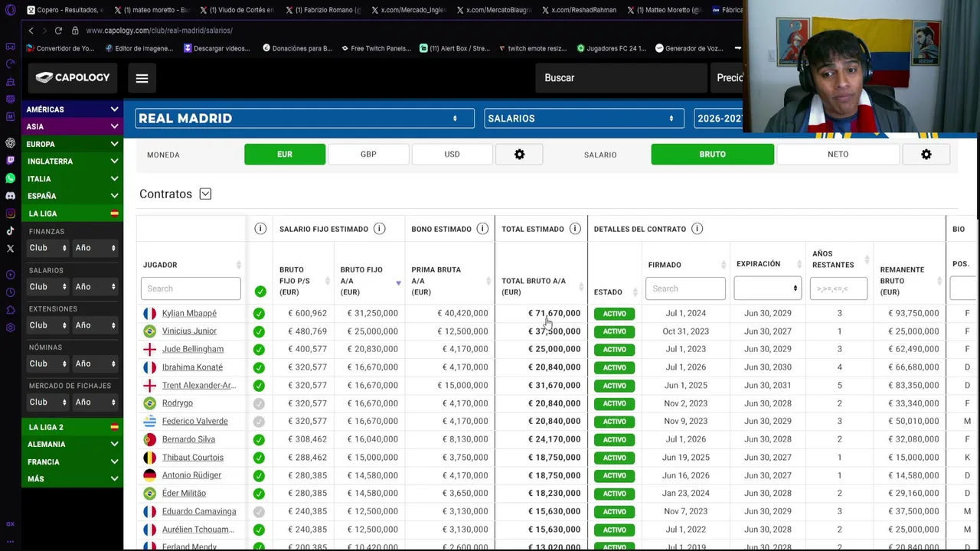The height and width of the screenshot is (551, 980).
Task: Open TikTok from the browser sidebar
Action: pos(10,231)
